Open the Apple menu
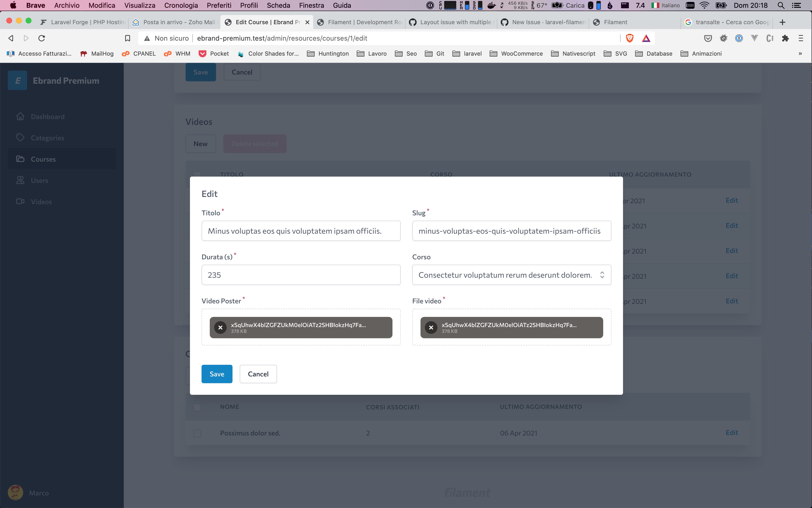The width and height of the screenshot is (812, 508). click(13, 5)
